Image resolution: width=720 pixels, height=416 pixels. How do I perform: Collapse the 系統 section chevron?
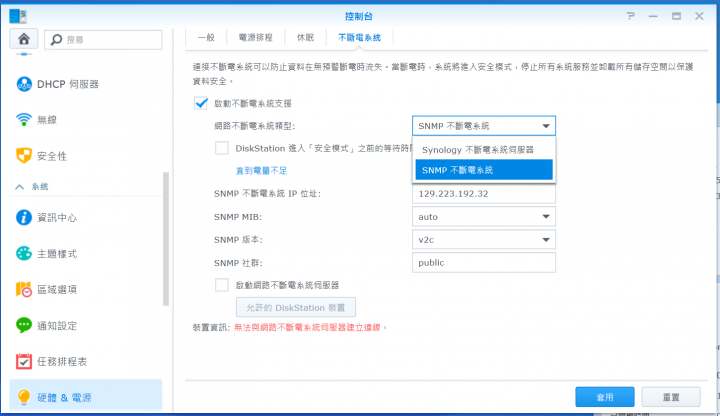pos(19,187)
